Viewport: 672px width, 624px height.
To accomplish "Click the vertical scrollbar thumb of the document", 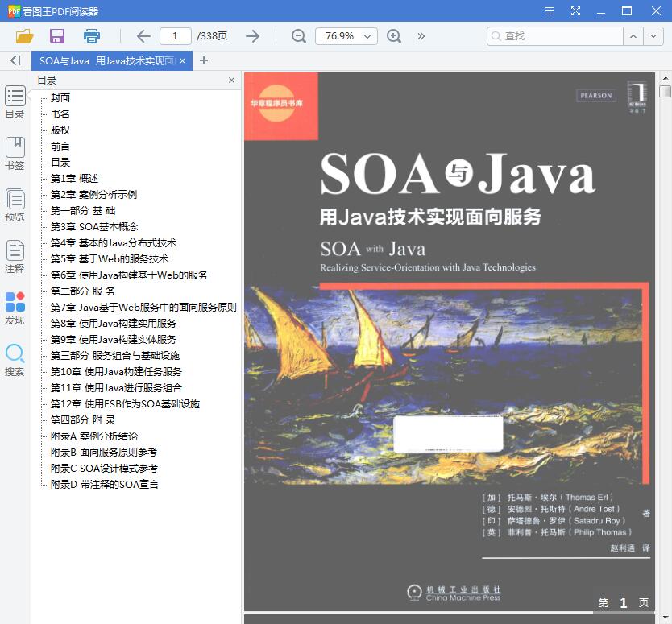I will 665,91.
